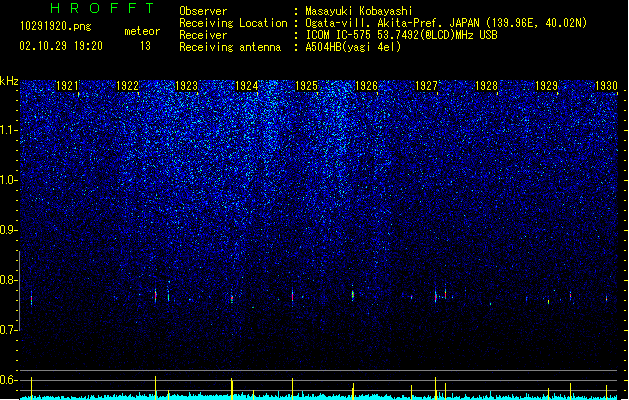
Task: Click the 'Receiver' field label
Action: [203, 35]
